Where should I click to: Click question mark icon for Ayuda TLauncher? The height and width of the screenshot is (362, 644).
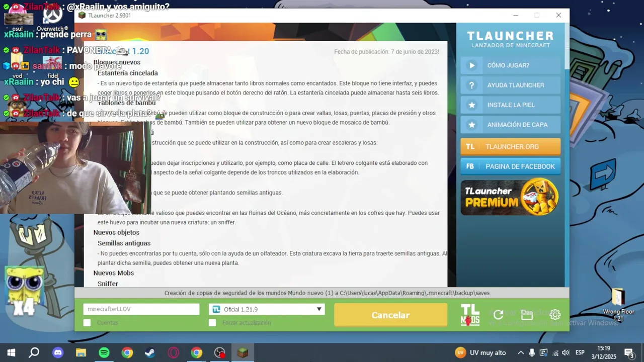pos(471,85)
